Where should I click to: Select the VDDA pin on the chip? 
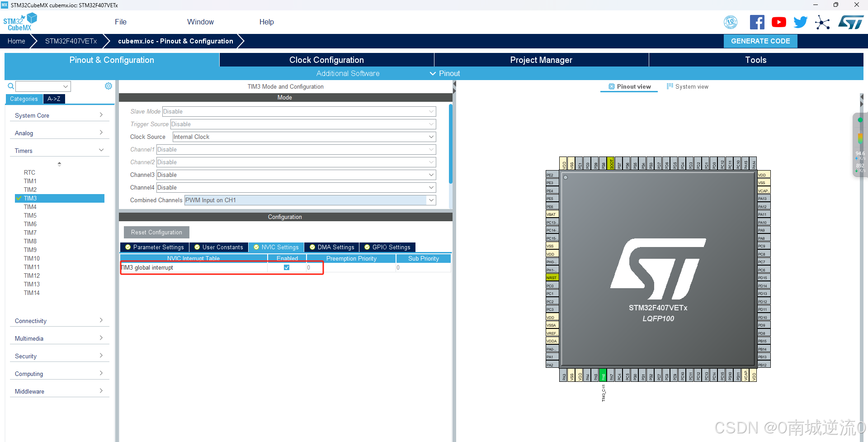pos(552,341)
